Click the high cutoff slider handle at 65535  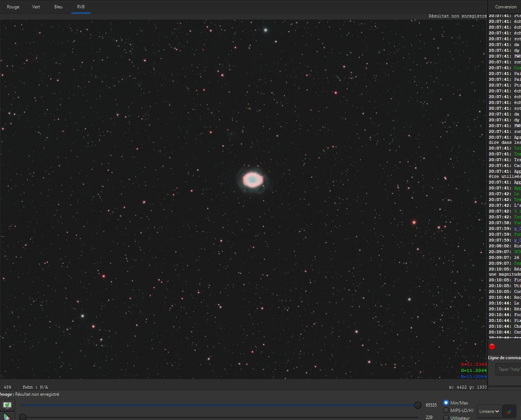point(417,405)
